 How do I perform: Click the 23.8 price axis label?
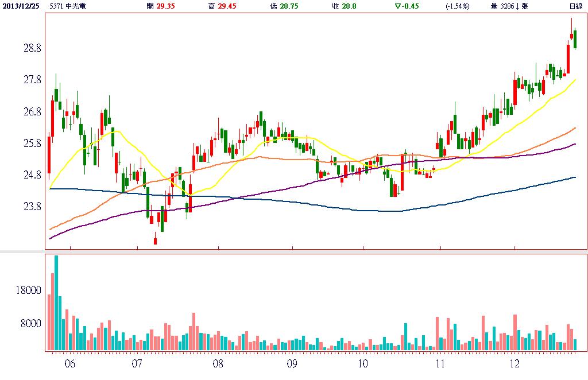(x=32, y=207)
